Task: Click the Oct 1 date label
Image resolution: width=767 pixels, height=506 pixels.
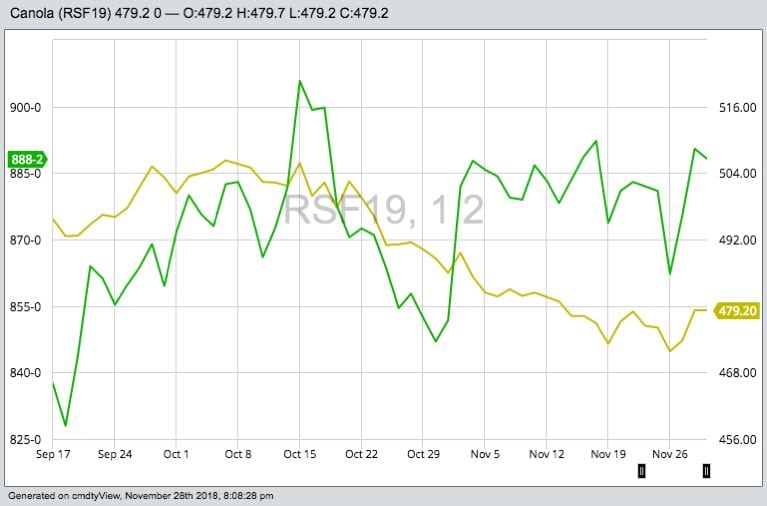Action: [x=176, y=454]
